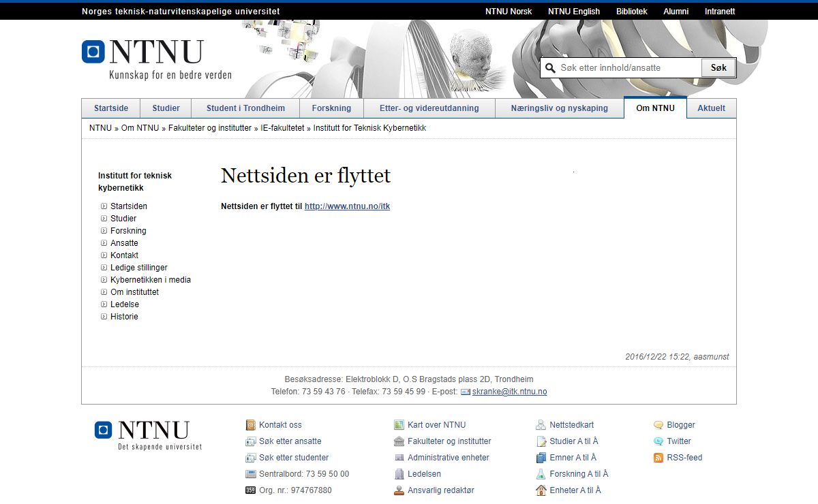The image size is (818, 504).
Task: Click the Enheter A til Å house icon
Action: [541, 490]
